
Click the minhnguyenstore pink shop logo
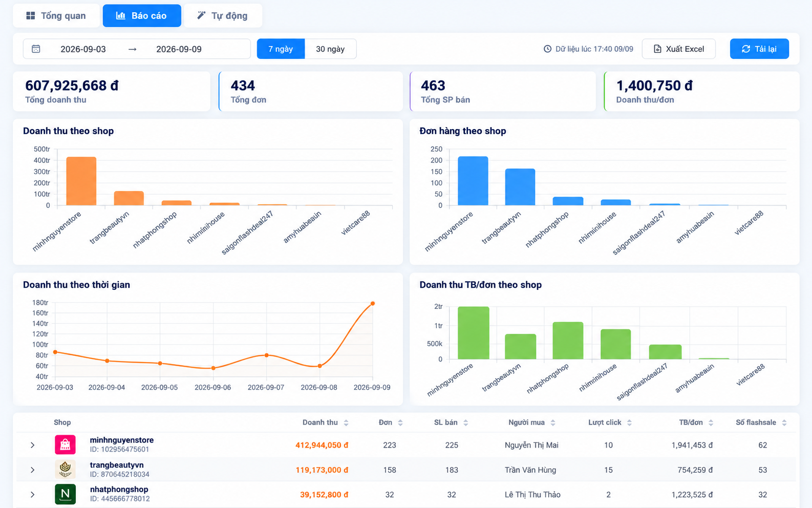pyautogui.click(x=65, y=444)
